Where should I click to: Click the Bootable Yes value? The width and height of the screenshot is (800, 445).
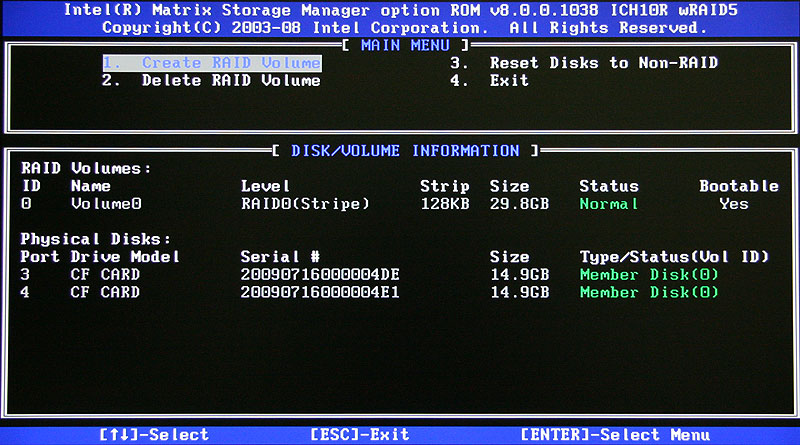coord(734,204)
